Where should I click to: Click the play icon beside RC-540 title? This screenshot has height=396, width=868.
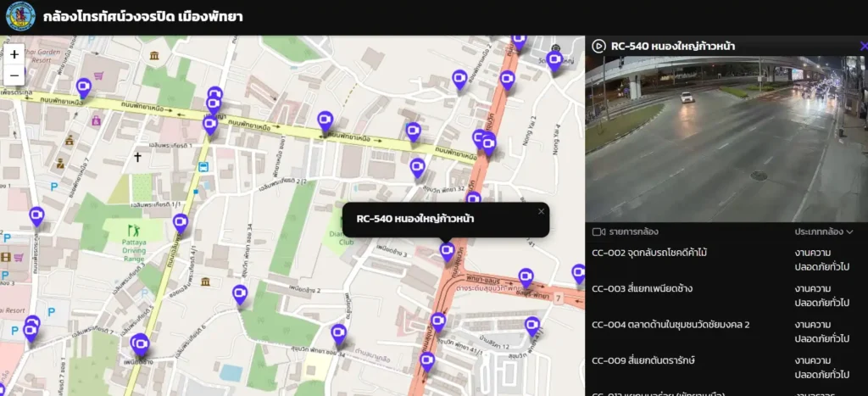point(598,46)
